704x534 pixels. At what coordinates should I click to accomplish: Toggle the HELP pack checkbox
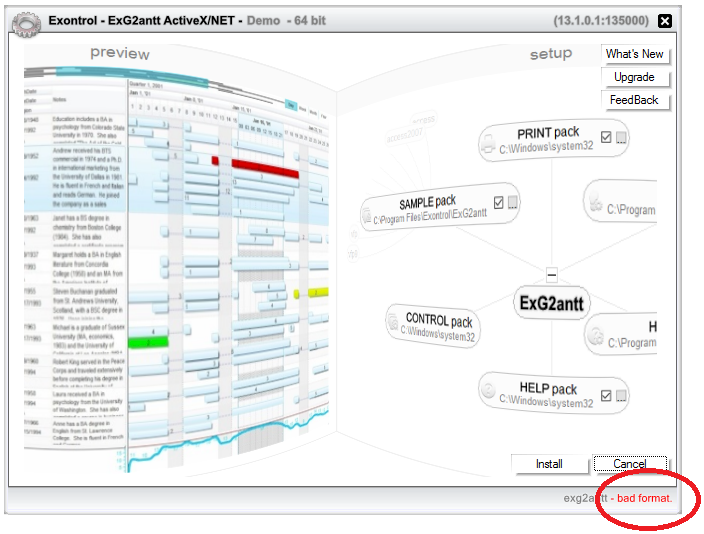tap(606, 397)
